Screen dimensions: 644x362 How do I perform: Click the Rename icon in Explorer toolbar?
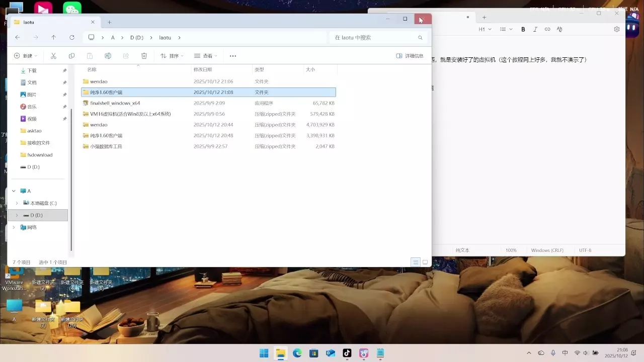tap(108, 56)
